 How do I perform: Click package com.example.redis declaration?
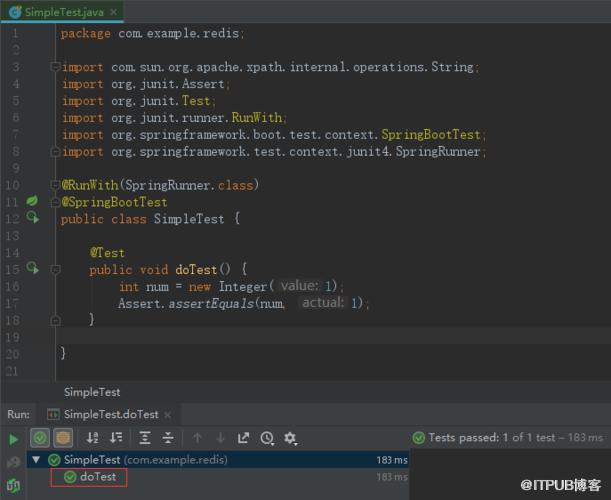point(152,34)
